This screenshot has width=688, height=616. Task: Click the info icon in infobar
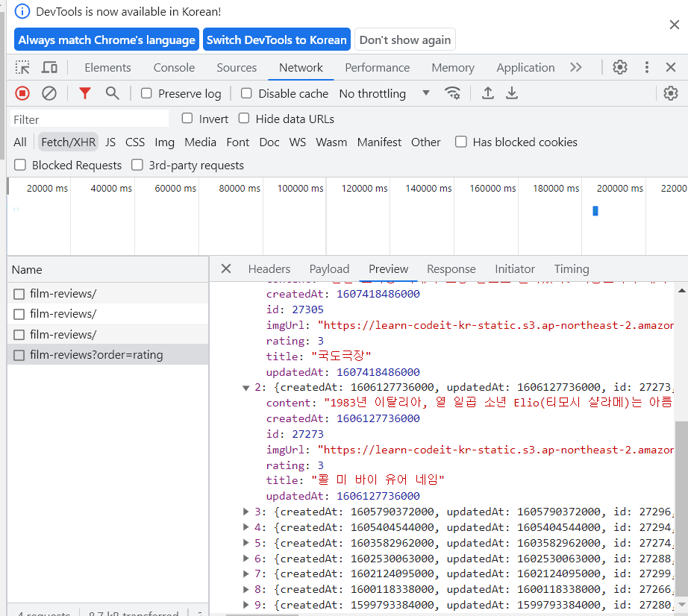tap(22, 11)
